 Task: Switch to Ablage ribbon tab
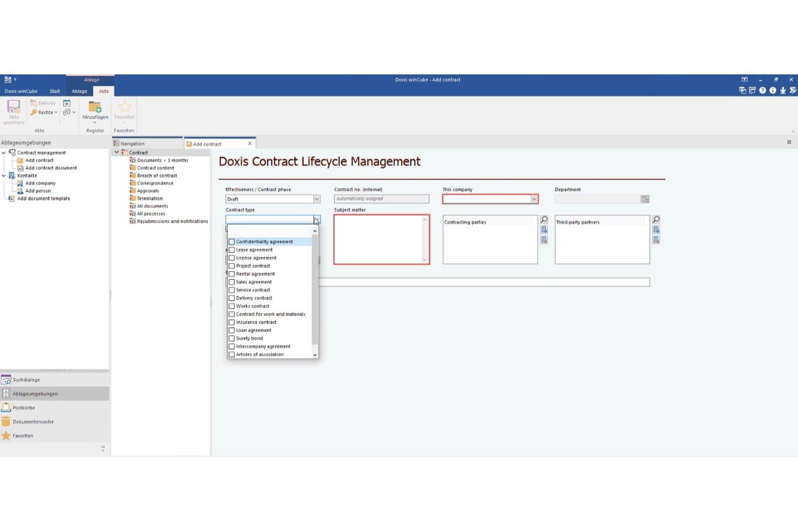[79, 91]
